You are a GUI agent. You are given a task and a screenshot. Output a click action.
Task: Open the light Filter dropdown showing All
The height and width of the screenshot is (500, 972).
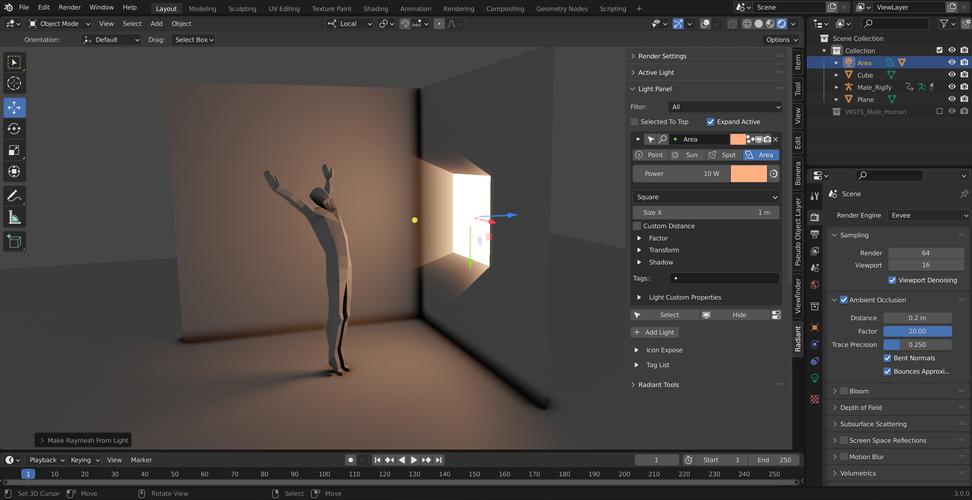(x=726, y=107)
